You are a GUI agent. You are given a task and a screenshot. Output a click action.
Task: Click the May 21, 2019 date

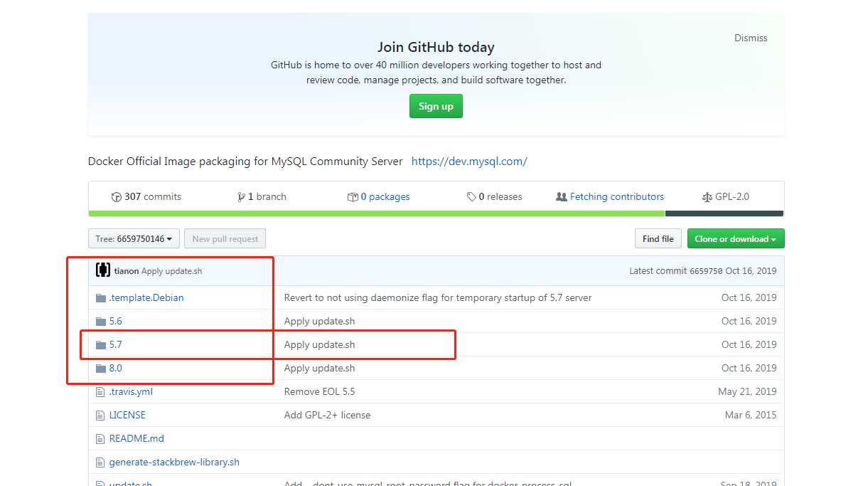pos(747,391)
